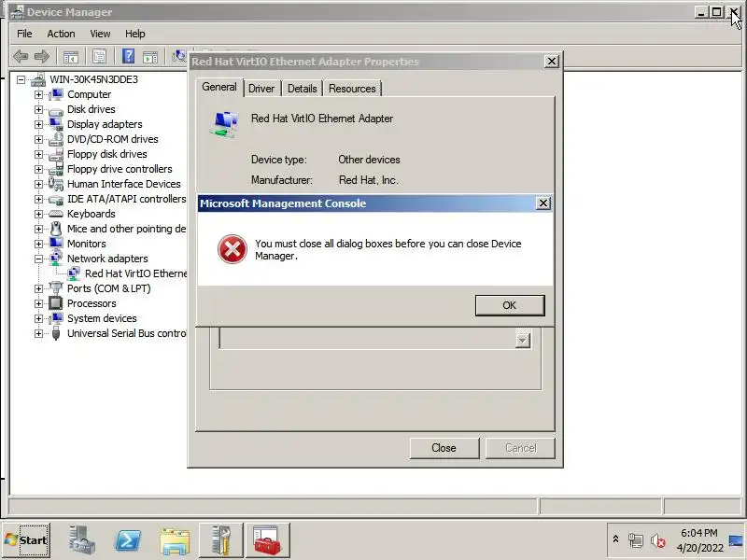Open the dropdown arrow in the properties dialog
Image resolution: width=747 pixels, height=560 pixels.
523,341
